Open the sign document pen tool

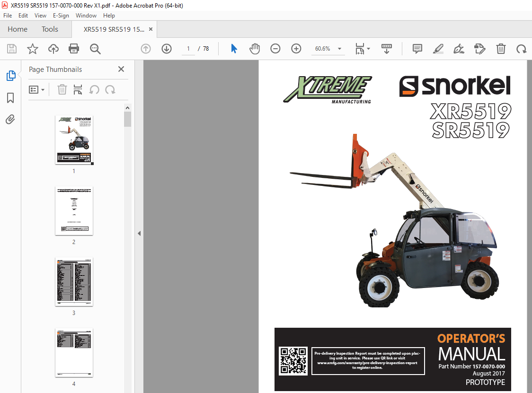pos(459,49)
